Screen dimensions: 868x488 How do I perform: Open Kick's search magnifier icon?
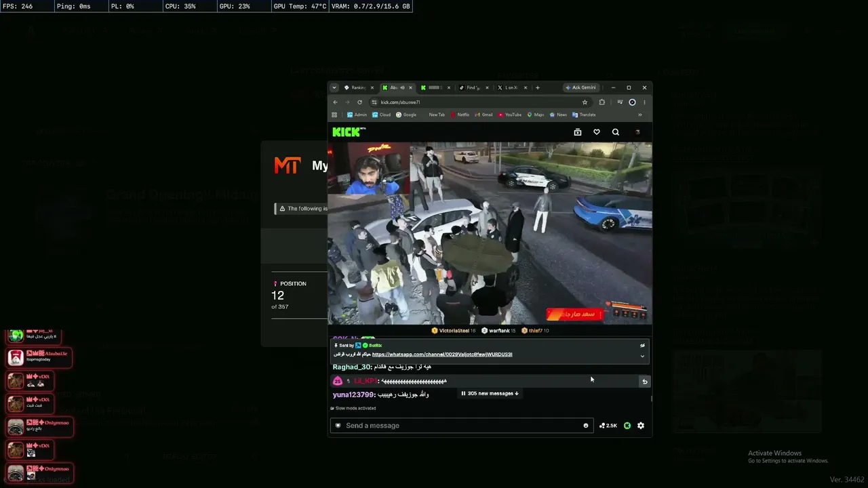pos(616,132)
